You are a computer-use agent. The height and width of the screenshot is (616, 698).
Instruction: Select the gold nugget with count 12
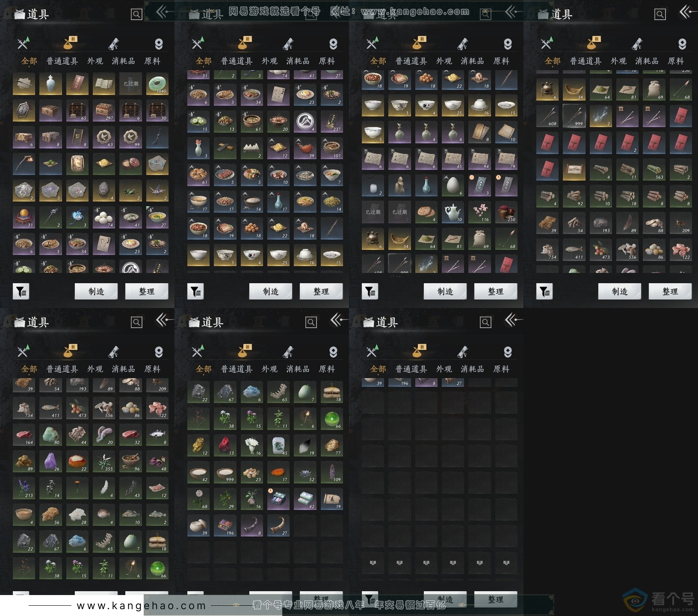point(198,445)
